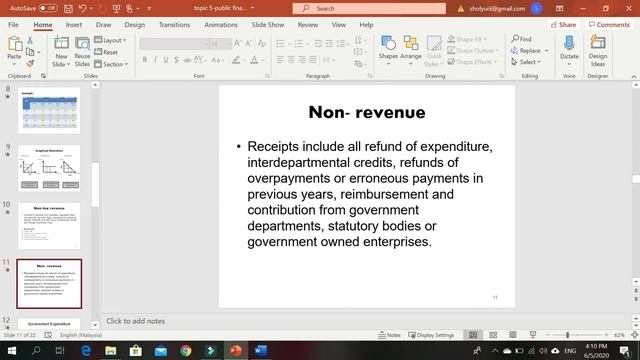Switch to the Animations tab

pos(221,24)
